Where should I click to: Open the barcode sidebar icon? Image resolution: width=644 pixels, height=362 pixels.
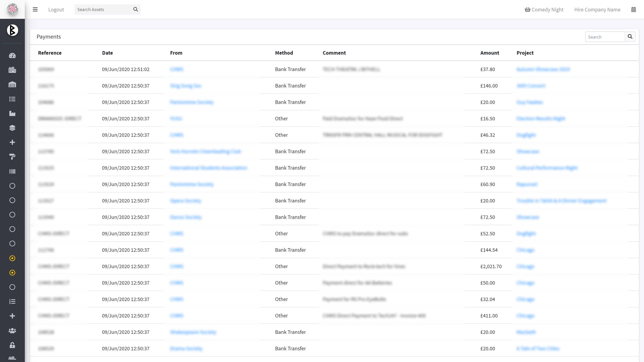pos(12,171)
